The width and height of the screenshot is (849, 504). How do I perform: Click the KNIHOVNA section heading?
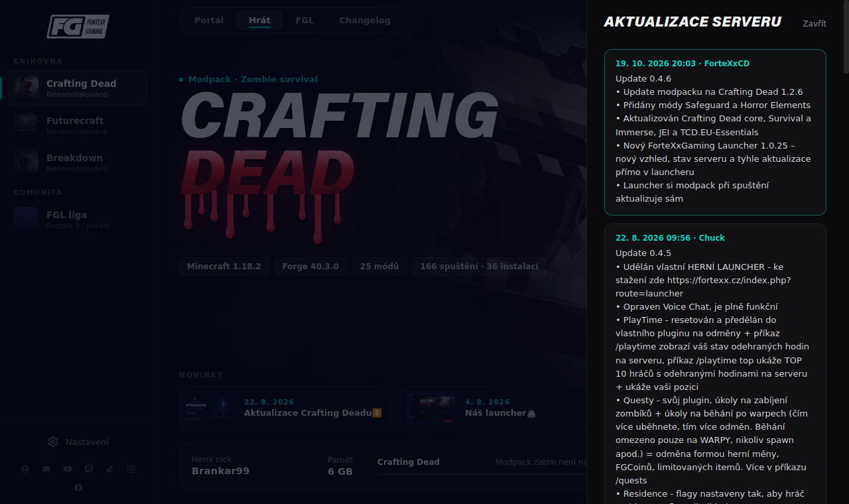[x=38, y=61]
